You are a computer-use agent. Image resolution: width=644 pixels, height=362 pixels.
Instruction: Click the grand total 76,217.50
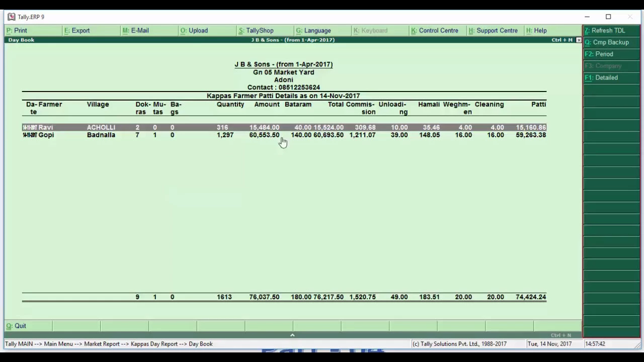click(329, 297)
